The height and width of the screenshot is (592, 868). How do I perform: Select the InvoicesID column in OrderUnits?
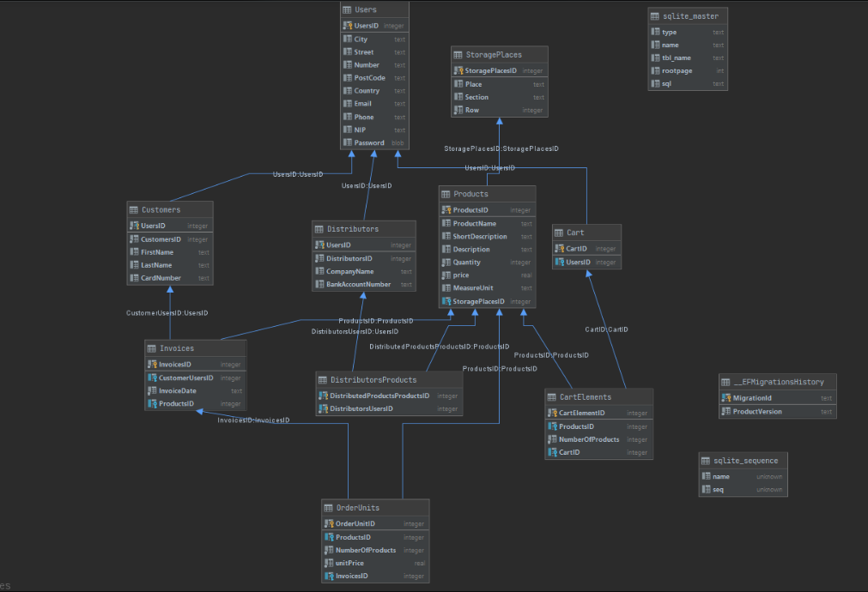tap(375, 576)
